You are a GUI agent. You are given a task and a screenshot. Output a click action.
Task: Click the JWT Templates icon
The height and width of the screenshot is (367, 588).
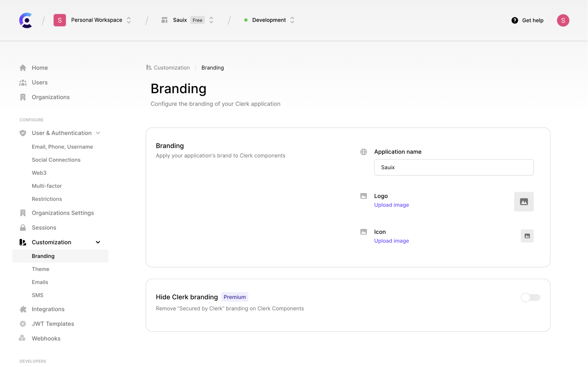coord(22,324)
